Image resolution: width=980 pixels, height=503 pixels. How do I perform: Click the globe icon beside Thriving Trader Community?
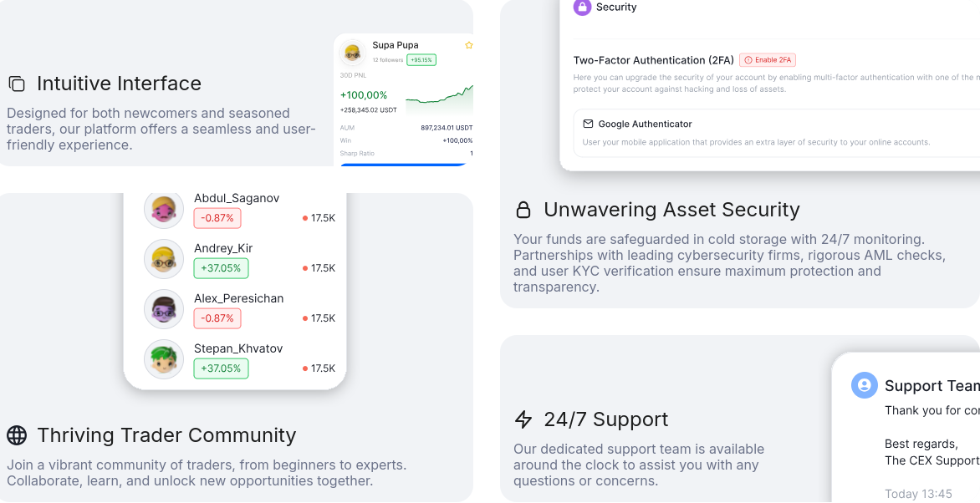[16, 435]
